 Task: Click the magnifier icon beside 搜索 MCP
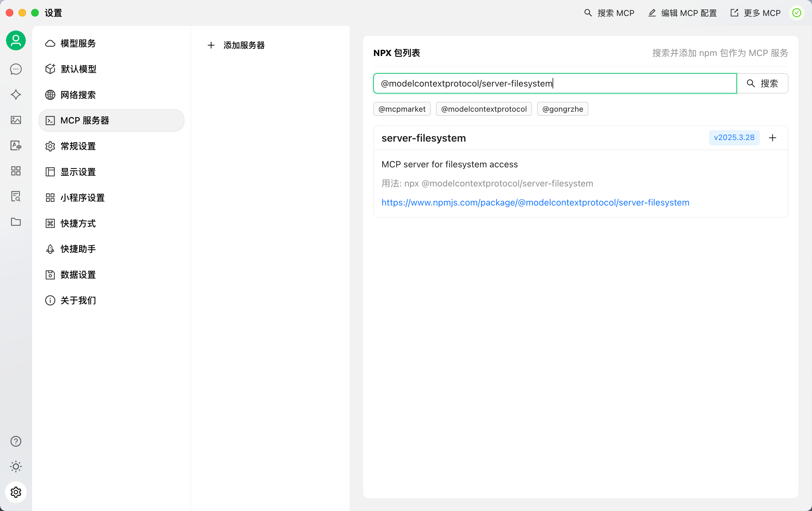pyautogui.click(x=588, y=13)
